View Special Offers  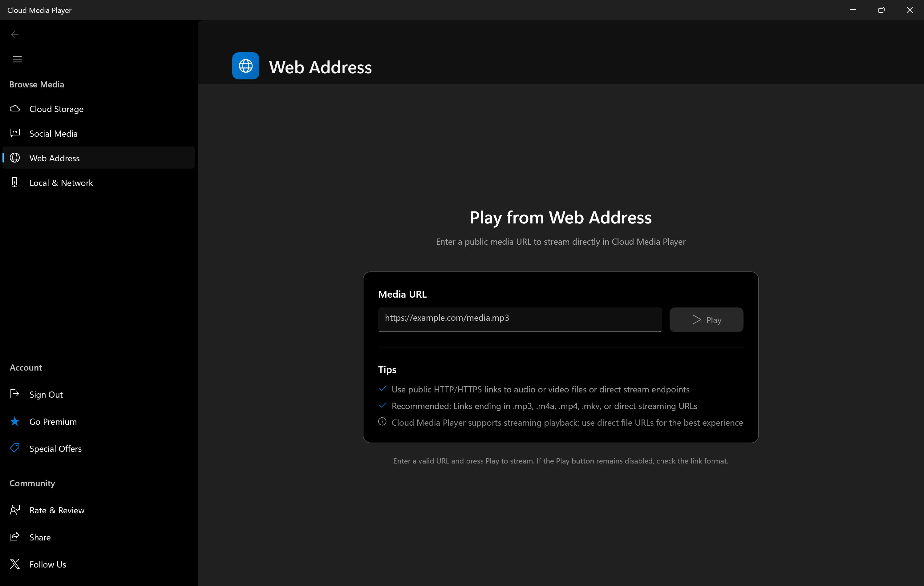coord(99,448)
